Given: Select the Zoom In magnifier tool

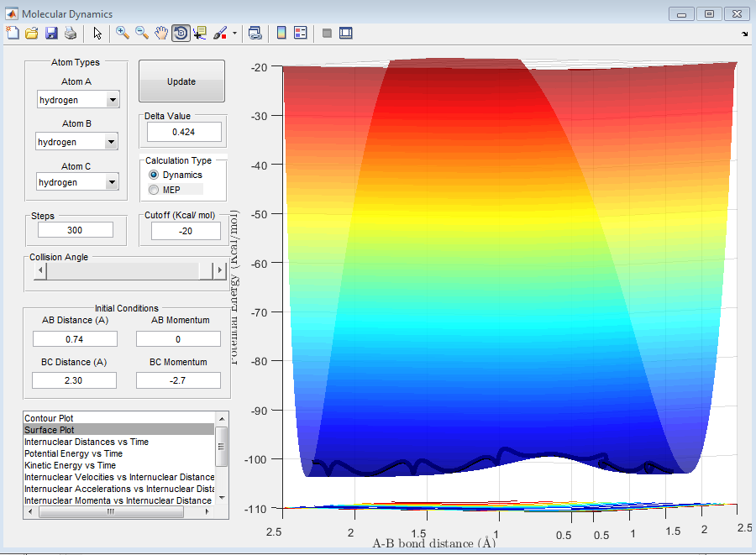Looking at the screenshot, I should click(x=123, y=33).
